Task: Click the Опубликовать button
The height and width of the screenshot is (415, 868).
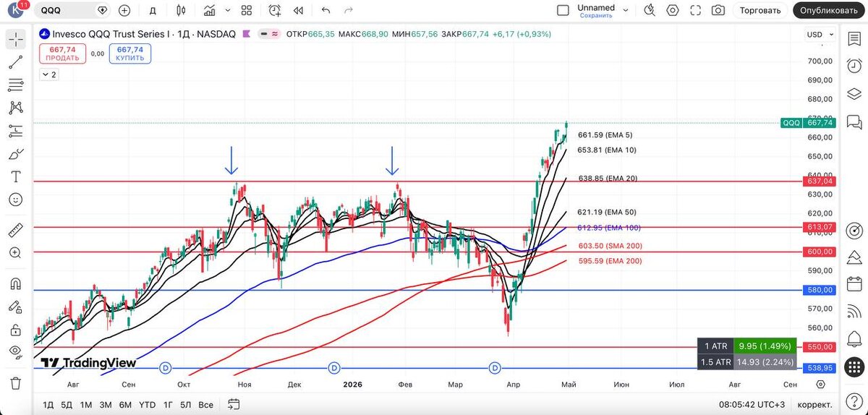Action: (x=830, y=10)
